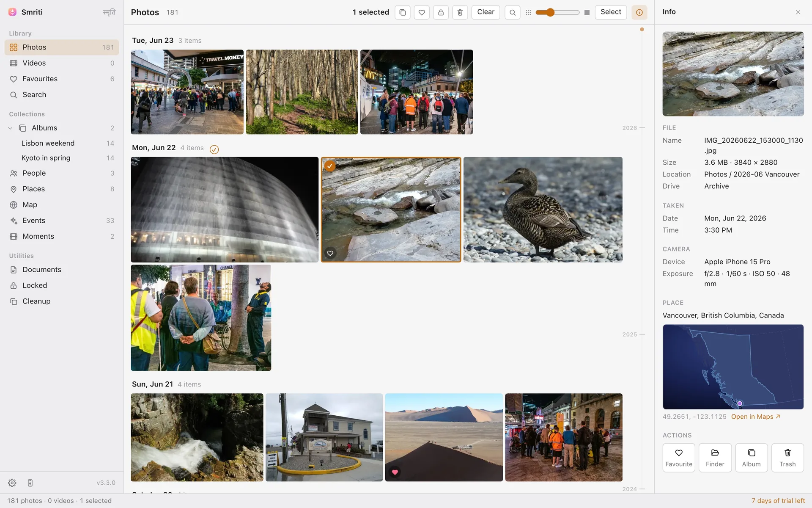The height and width of the screenshot is (508, 812).
Task: Open the Lisbon weekend album
Action: click(x=62, y=143)
